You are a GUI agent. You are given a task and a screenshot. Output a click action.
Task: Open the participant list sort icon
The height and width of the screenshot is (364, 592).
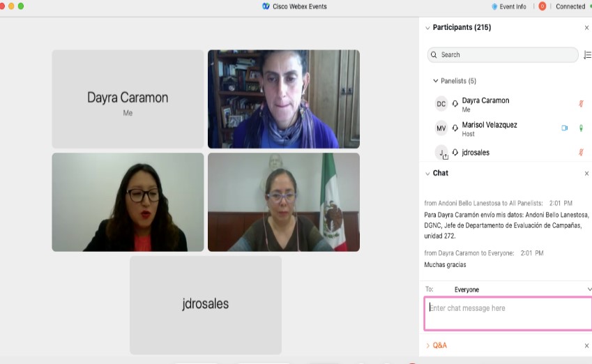point(587,55)
